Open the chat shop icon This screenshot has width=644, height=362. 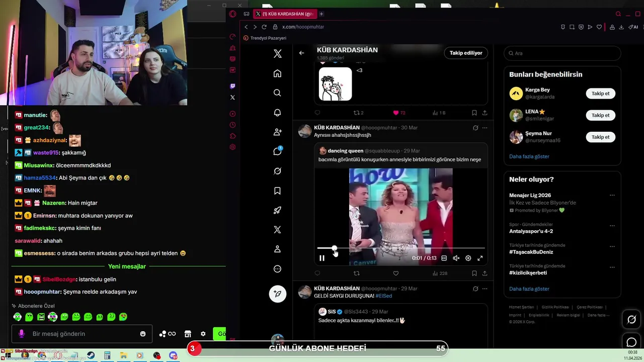point(188,334)
